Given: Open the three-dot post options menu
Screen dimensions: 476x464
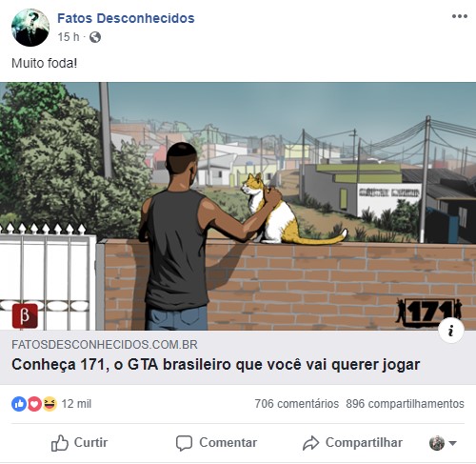Looking at the screenshot, I should tap(460, 16).
